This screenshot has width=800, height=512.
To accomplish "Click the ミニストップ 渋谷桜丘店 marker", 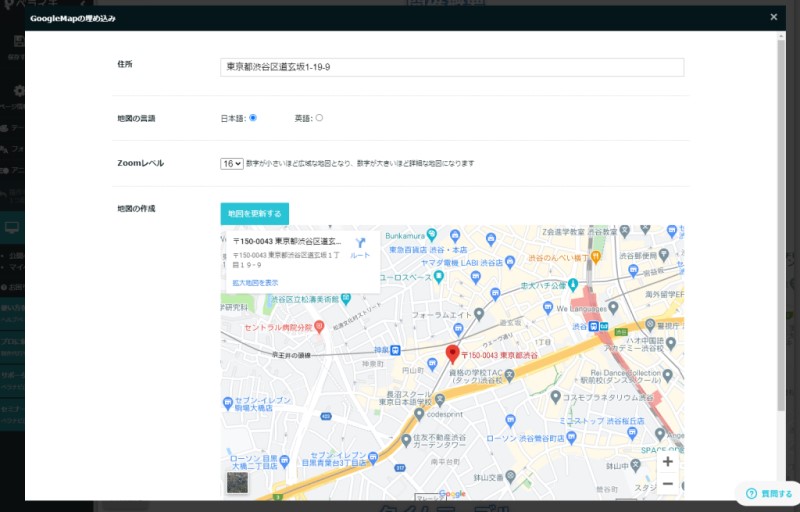I will (632, 433).
